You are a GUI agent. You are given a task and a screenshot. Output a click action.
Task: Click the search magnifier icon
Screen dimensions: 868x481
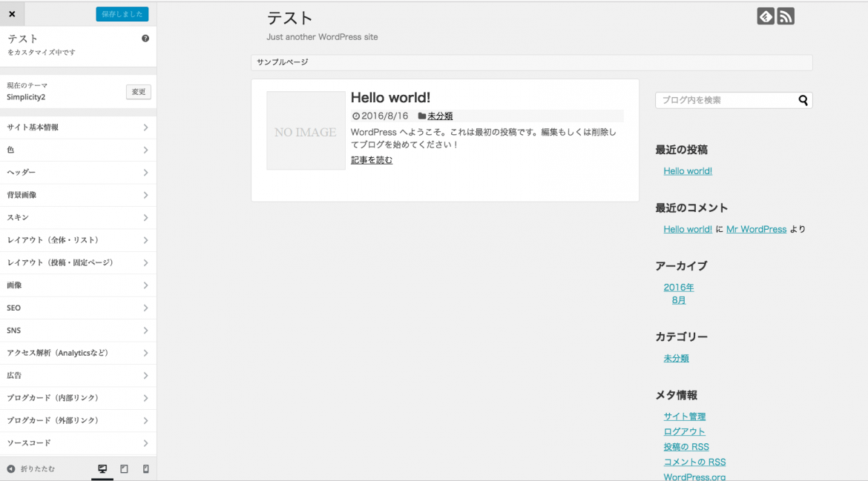[803, 99]
